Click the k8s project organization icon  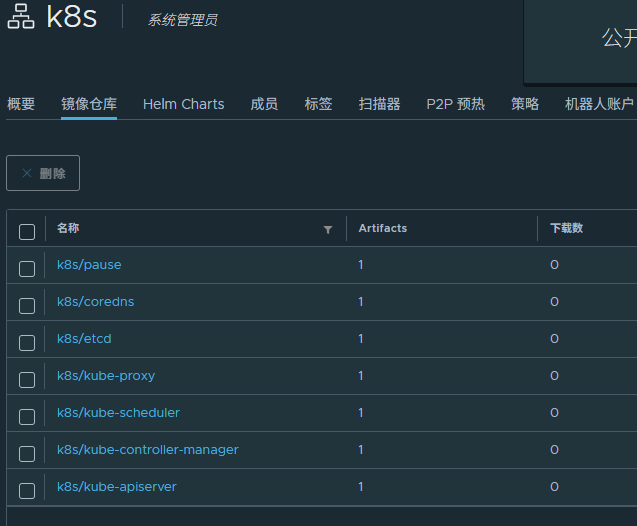(21, 17)
